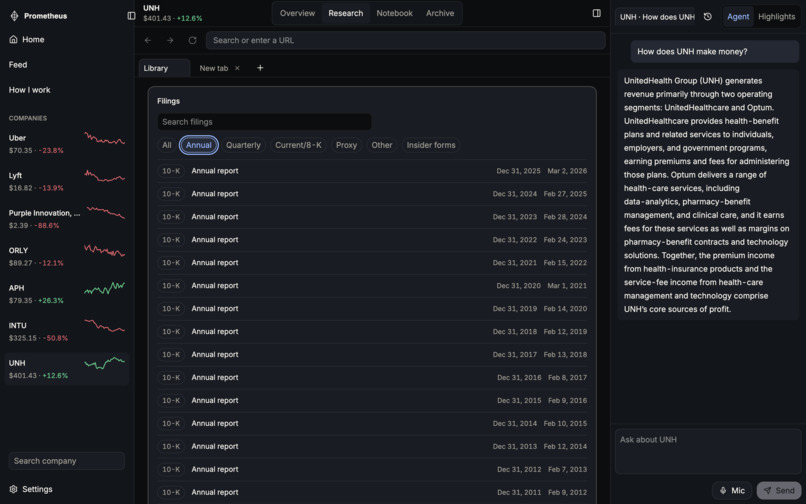Open 10-K filed Mar 2, 2026

[x=372, y=171]
